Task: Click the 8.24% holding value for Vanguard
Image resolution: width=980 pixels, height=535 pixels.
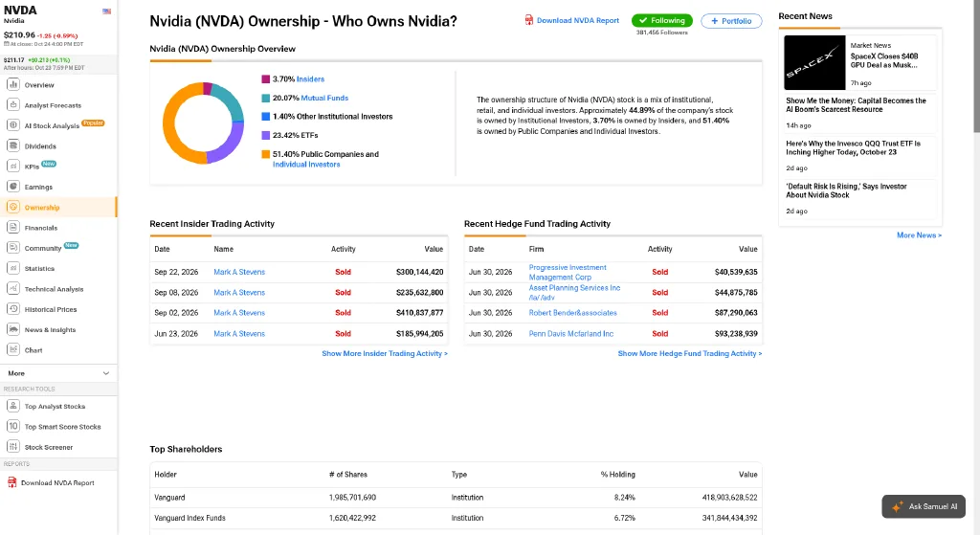Action: click(624, 498)
